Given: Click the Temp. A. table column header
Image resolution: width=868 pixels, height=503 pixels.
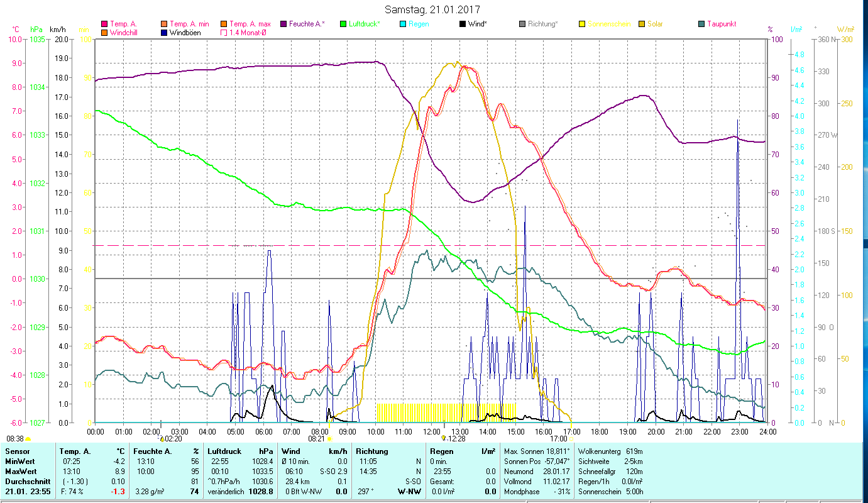Looking at the screenshot, I should coord(75,451).
